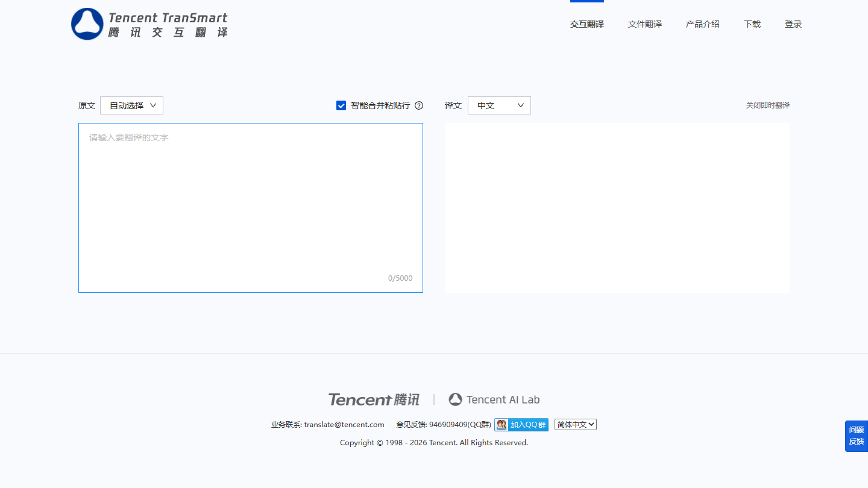Click 关闭即时翻译 to disable instant translation
868x488 pixels.
click(768, 105)
